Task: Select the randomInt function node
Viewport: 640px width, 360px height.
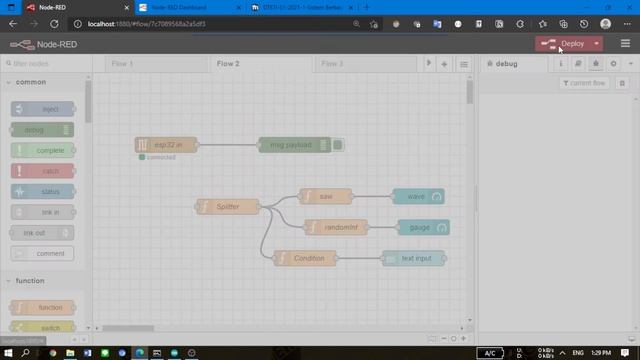Action: coord(336,227)
